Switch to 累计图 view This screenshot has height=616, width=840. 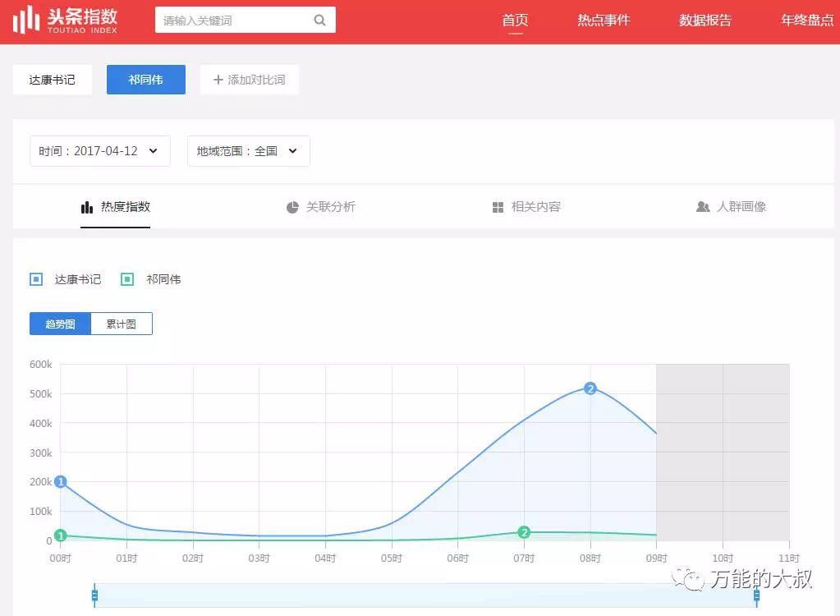point(122,324)
